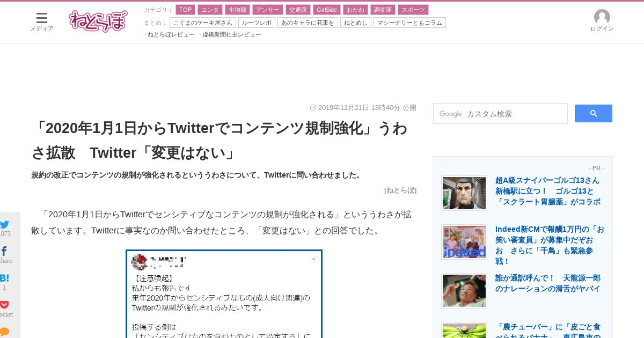Click the [ねとらぼ] author byline
Viewport: 644px width, 338px height.
(x=400, y=190)
